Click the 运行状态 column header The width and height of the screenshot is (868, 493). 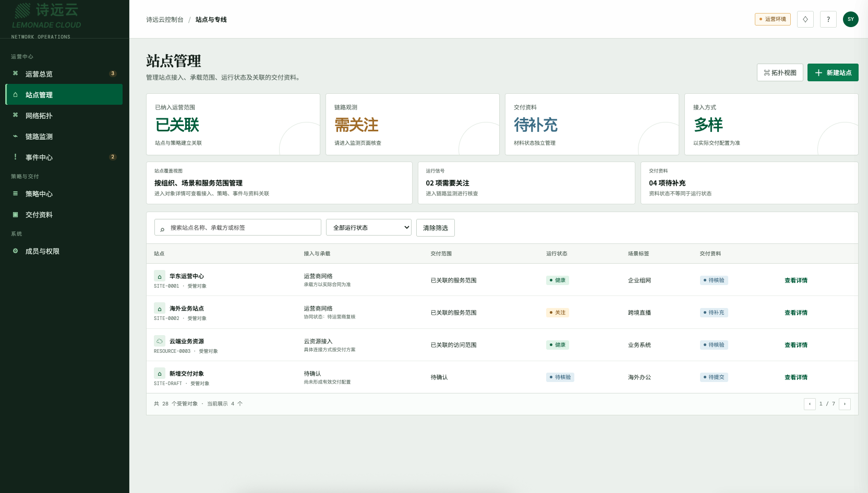[557, 254]
